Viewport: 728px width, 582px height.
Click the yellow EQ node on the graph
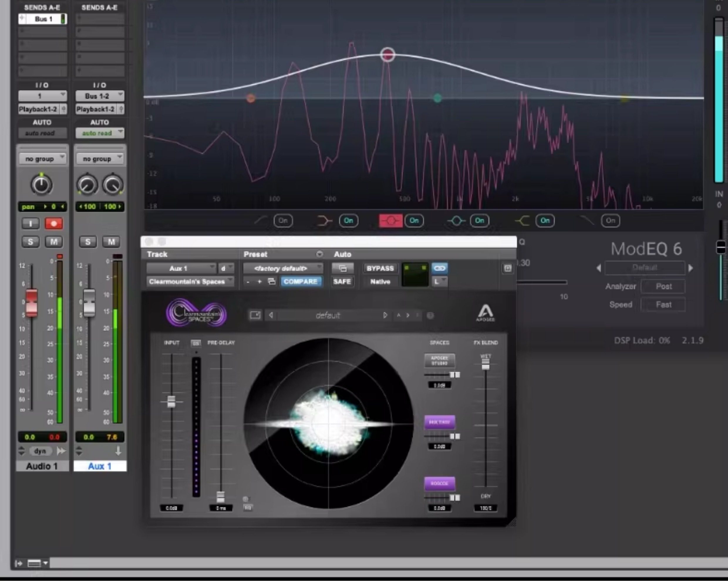pos(625,99)
